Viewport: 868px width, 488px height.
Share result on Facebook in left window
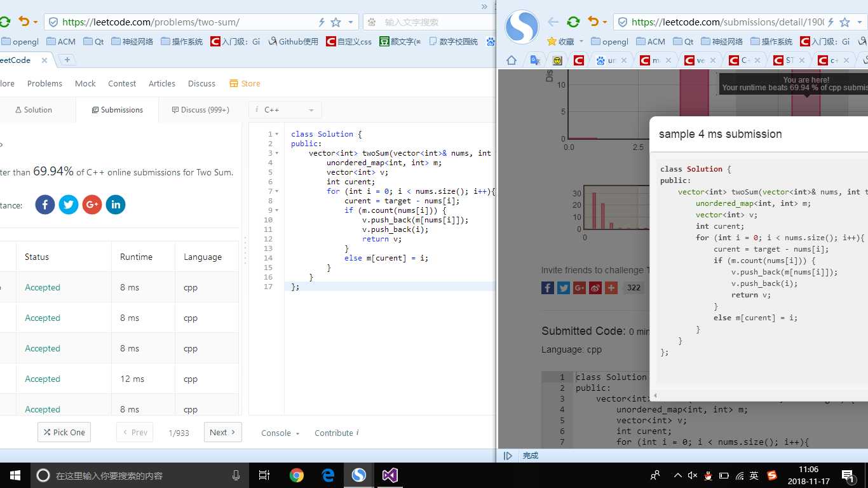[45, 205]
